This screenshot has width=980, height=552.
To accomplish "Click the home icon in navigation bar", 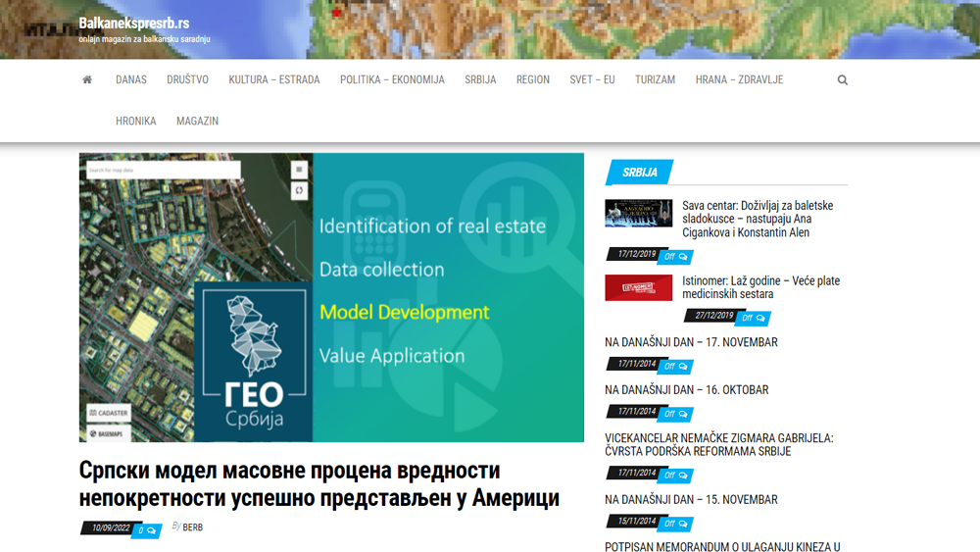I will click(87, 79).
